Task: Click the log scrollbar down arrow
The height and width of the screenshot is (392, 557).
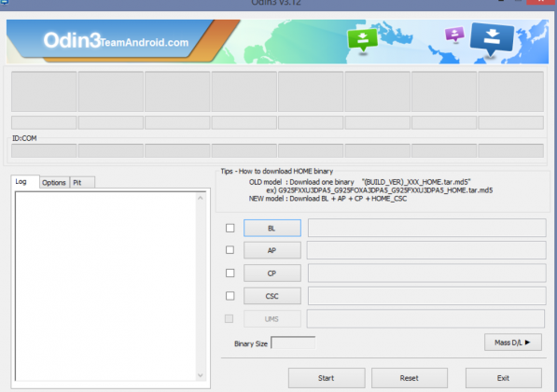Action: (x=201, y=375)
